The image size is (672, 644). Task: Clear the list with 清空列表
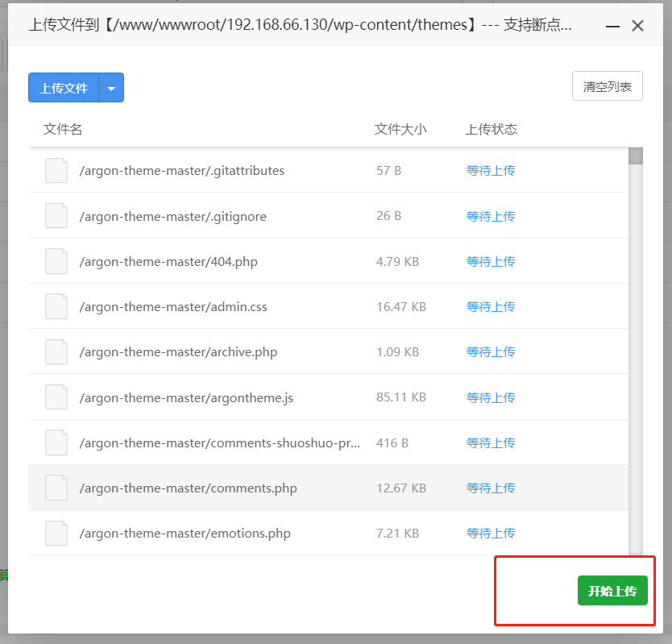[607, 87]
